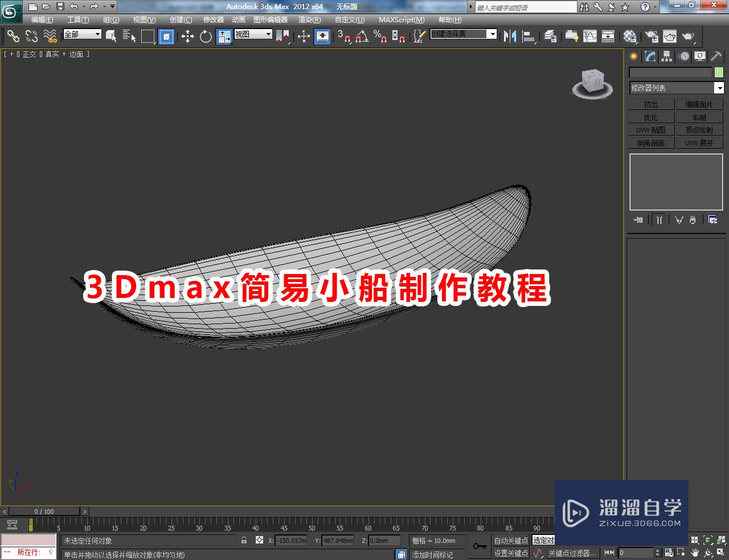Screen dimensions: 729x560
Task: Switch to the Utilities hammer panel tab
Action: 716,56
